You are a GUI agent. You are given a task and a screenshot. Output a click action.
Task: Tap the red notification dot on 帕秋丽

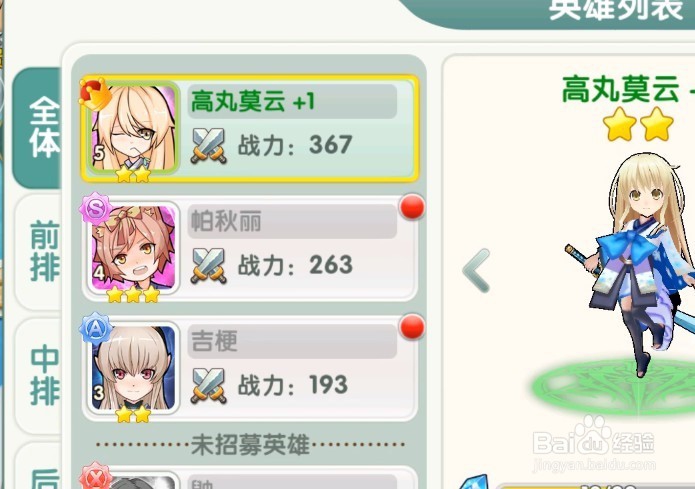(412, 207)
